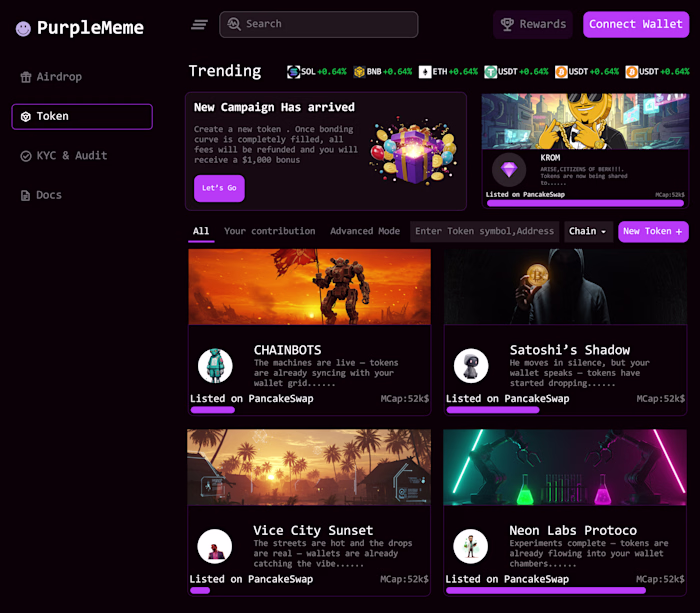This screenshot has height=613, width=700.
Task: Open the KROM coin character banner
Action: [x=585, y=121]
